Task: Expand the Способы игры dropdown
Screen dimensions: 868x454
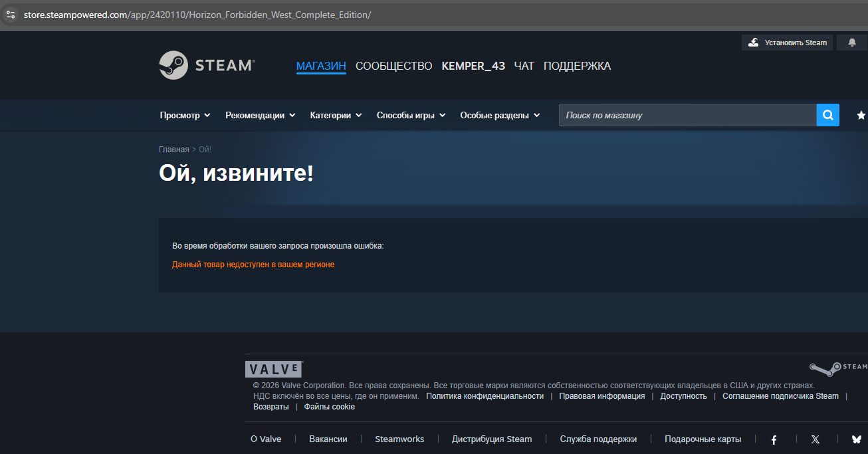Action: coord(411,115)
